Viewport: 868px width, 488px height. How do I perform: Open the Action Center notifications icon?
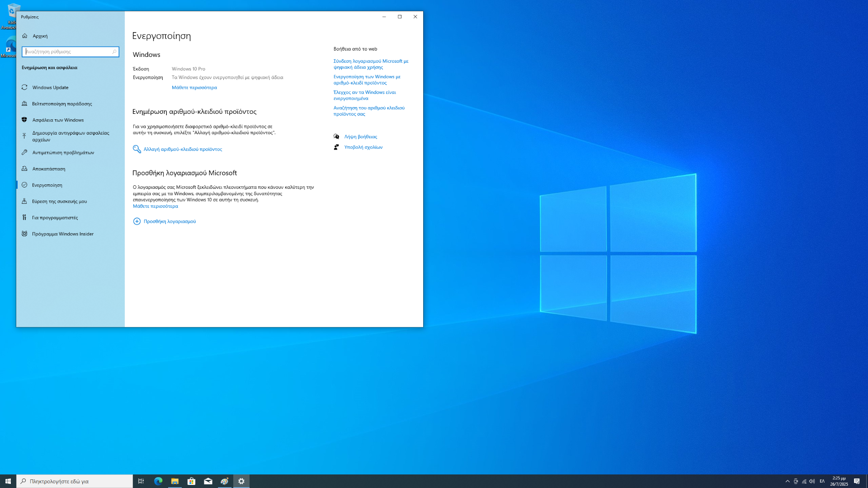coord(857,481)
